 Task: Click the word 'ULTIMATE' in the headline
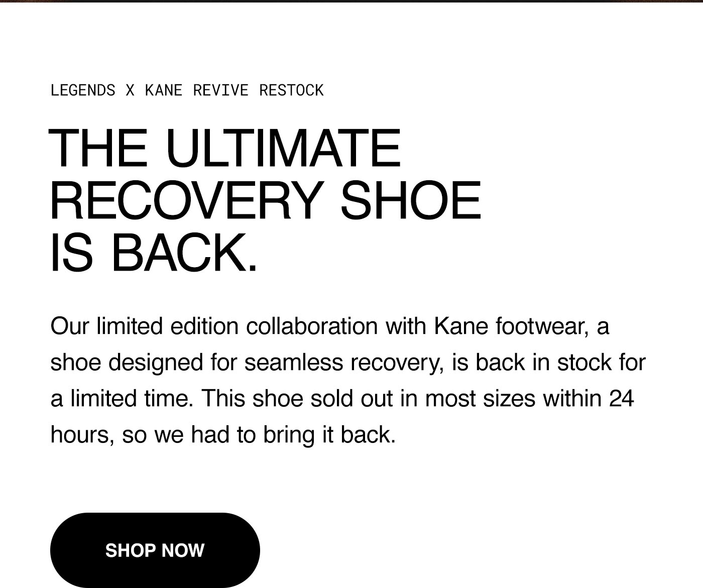point(283,148)
